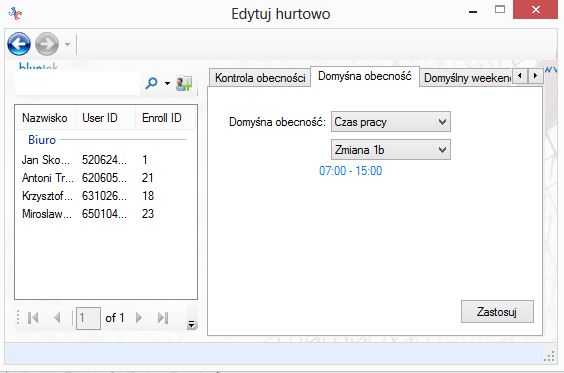Go to last page in pager
The width and height of the screenshot is (564, 373).
[x=163, y=318]
